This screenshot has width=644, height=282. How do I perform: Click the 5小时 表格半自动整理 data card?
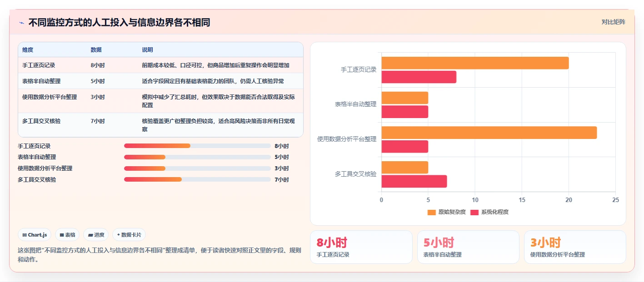(x=468, y=247)
